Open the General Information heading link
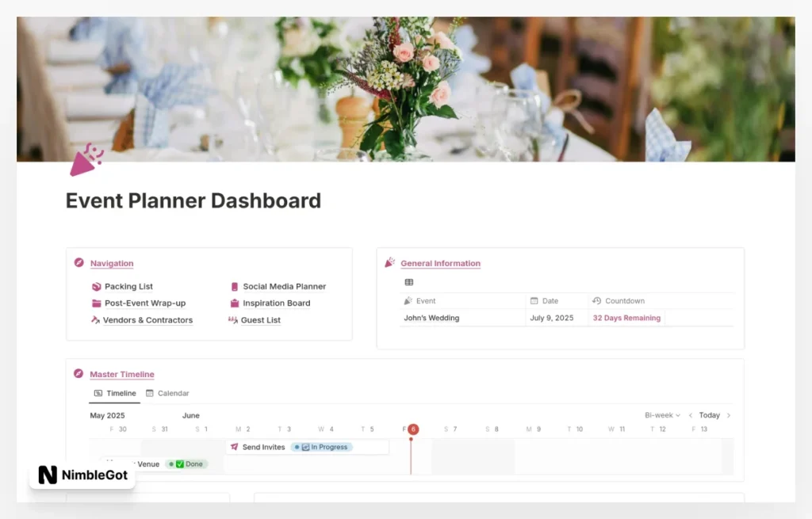Image resolution: width=812 pixels, height=519 pixels. click(440, 263)
